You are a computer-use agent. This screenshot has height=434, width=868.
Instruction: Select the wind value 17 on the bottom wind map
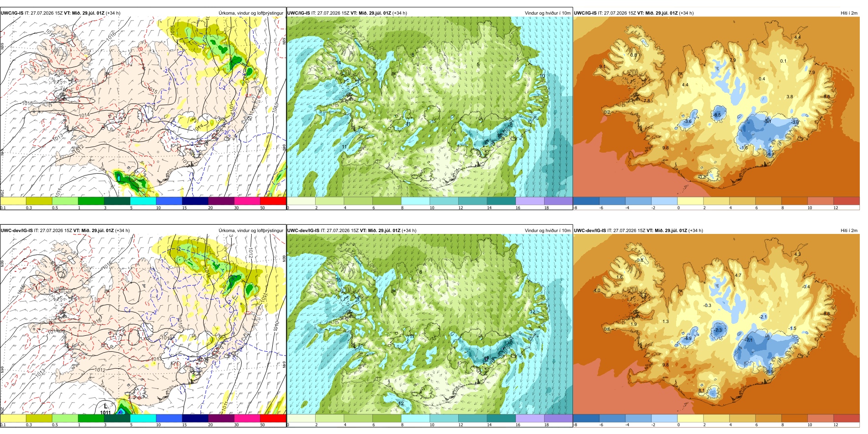486,359
